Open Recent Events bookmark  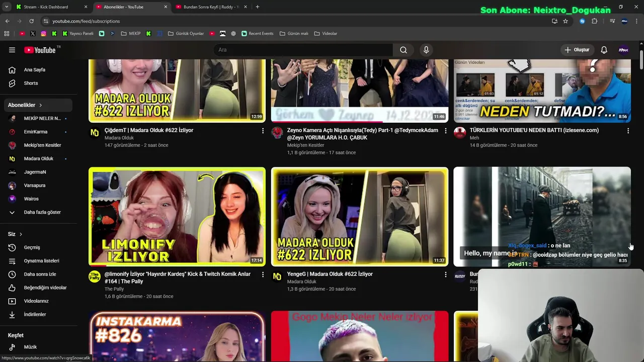coord(257,34)
